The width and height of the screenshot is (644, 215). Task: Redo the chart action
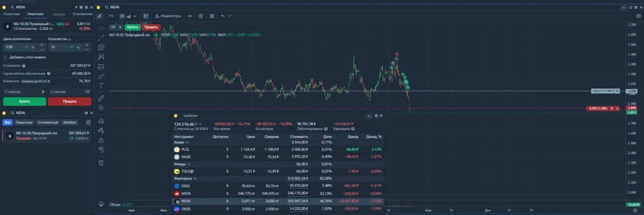pos(230,16)
